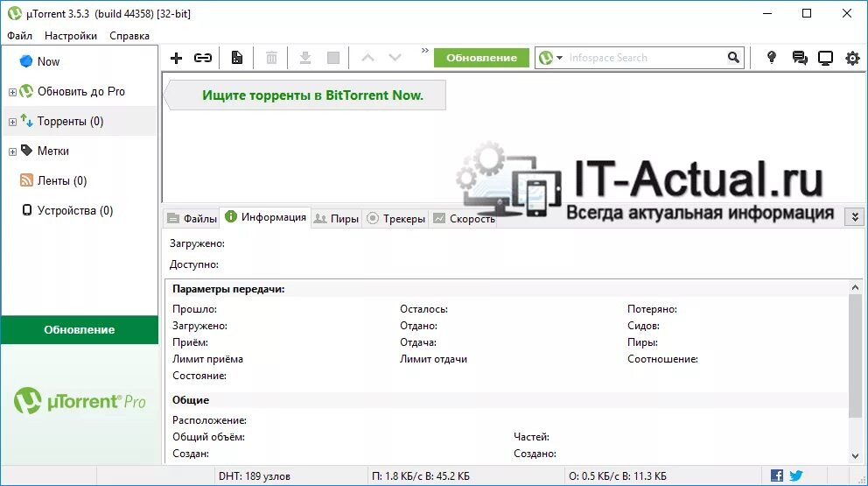Create new torrent file icon
The width and height of the screenshot is (868, 486).
click(237, 58)
